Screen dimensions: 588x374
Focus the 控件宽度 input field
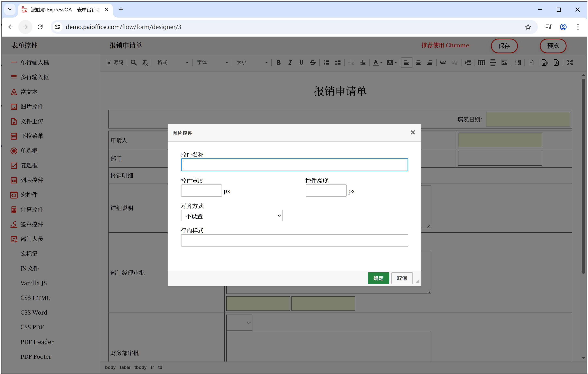pyautogui.click(x=201, y=191)
